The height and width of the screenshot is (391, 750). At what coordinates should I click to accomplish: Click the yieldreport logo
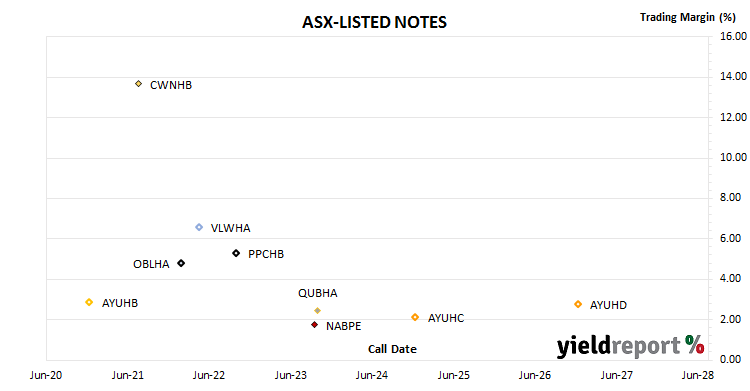click(x=629, y=346)
